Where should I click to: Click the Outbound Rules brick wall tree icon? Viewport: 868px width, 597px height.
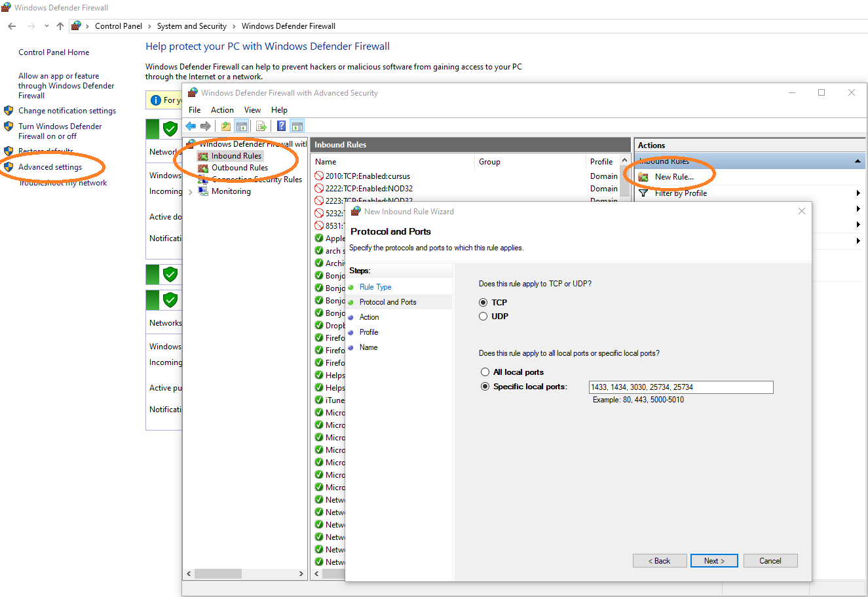tap(203, 168)
